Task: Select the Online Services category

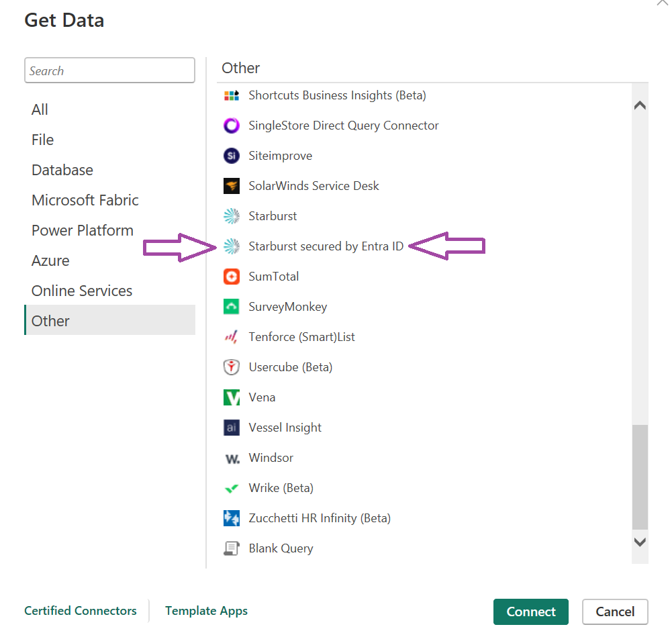Action: click(x=109, y=291)
